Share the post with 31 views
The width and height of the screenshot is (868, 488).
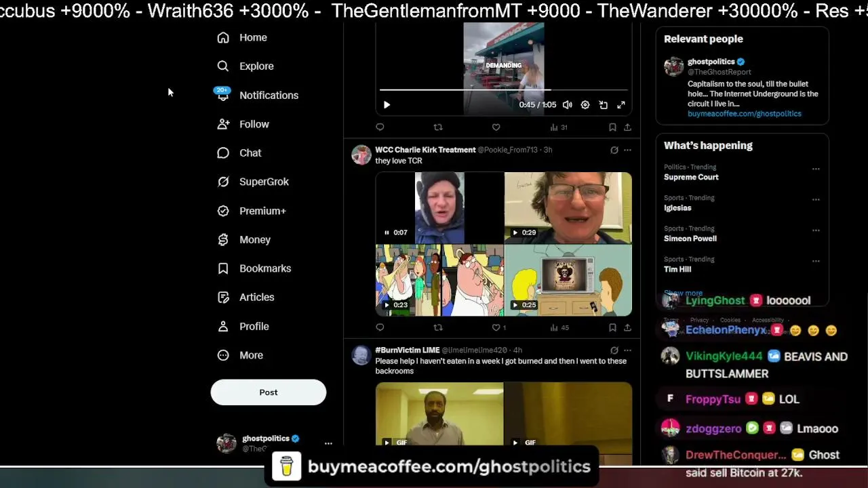pyautogui.click(x=627, y=127)
